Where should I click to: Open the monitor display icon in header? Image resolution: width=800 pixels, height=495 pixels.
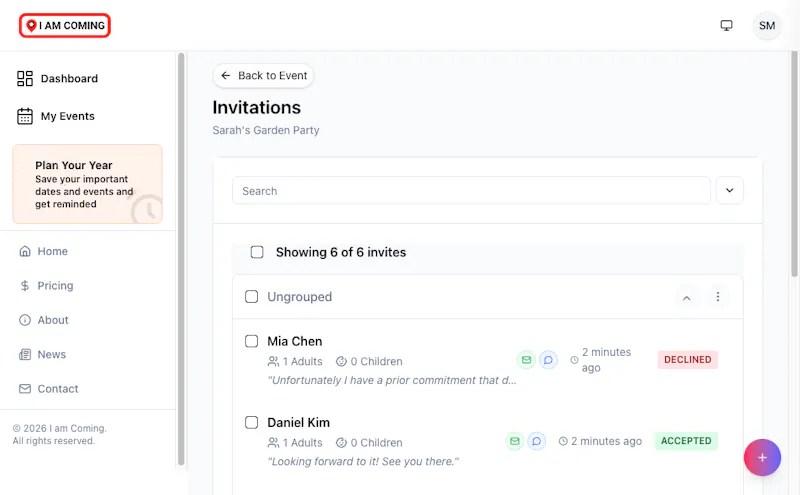(x=726, y=26)
